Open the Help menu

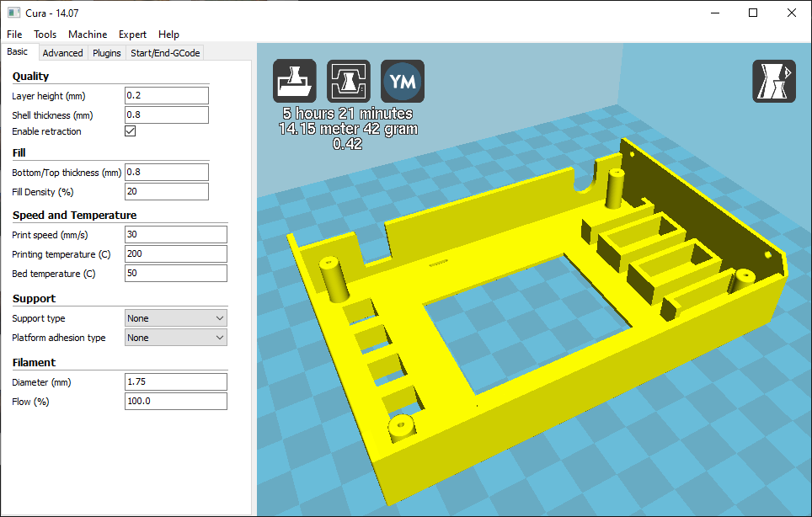click(x=168, y=35)
